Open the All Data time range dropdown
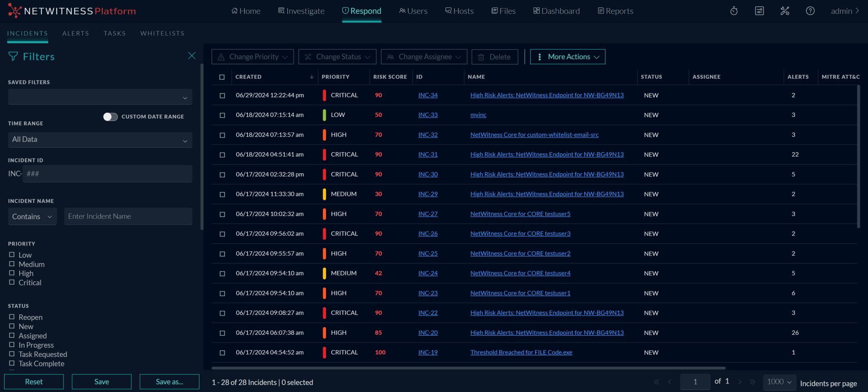The height and width of the screenshot is (392, 868). 100,140
